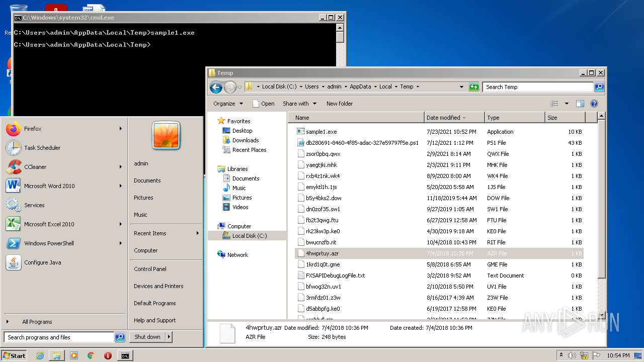Select the sample1.exe file
Viewport: 644px width, 362px height.
[321, 132]
